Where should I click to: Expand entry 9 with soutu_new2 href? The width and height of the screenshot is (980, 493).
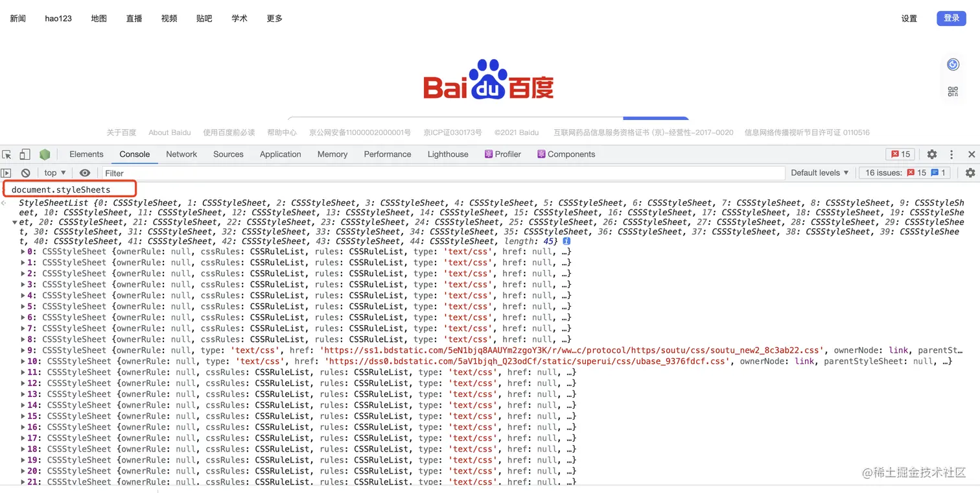click(x=23, y=350)
